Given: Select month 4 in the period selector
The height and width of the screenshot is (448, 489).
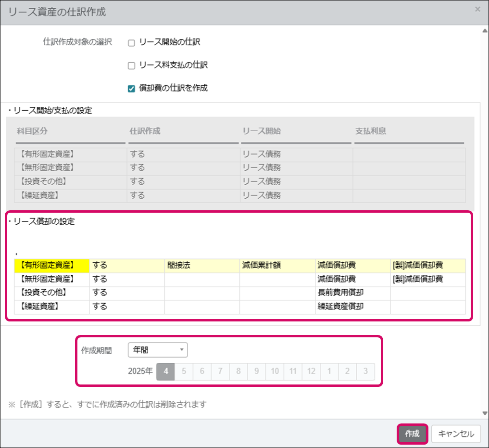Looking at the screenshot, I should click(165, 371).
